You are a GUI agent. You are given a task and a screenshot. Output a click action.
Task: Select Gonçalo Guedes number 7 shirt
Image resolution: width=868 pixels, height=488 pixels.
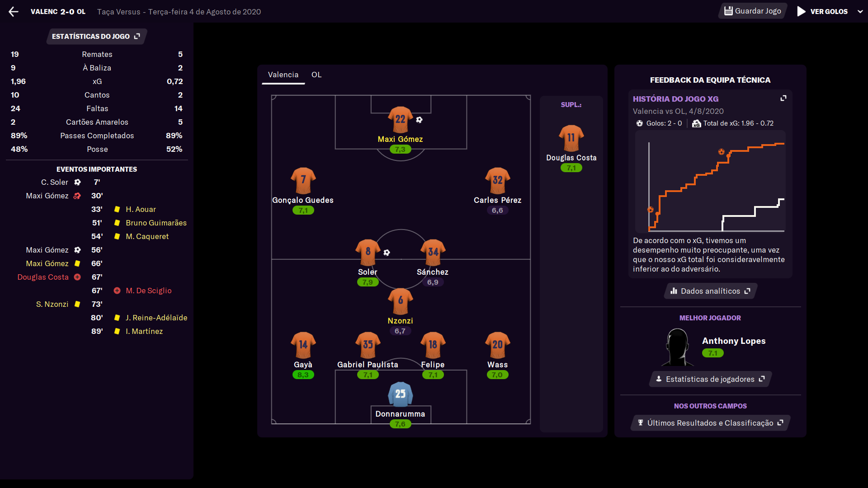coord(303,180)
